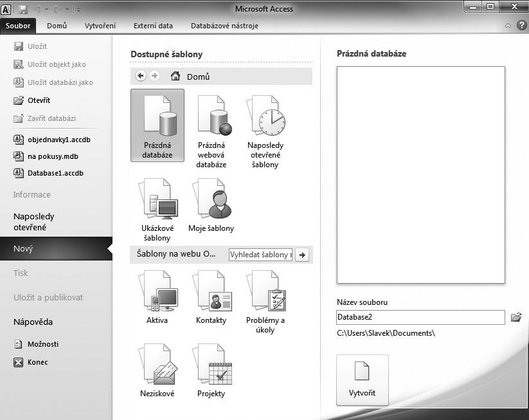Click the Vyhledat šablony search box
Screen dimensions: 529x420
click(x=260, y=255)
